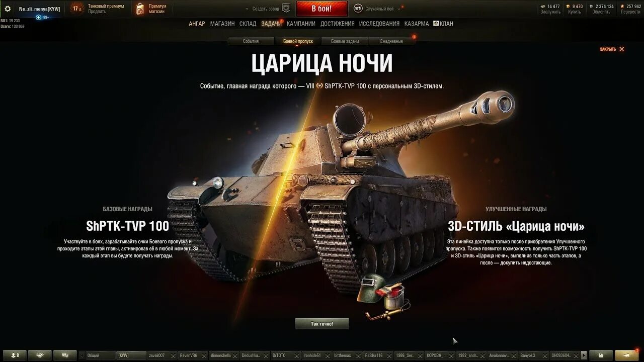Go to the АНГАР menu
Screen dimensions: 644x362
coord(197,24)
